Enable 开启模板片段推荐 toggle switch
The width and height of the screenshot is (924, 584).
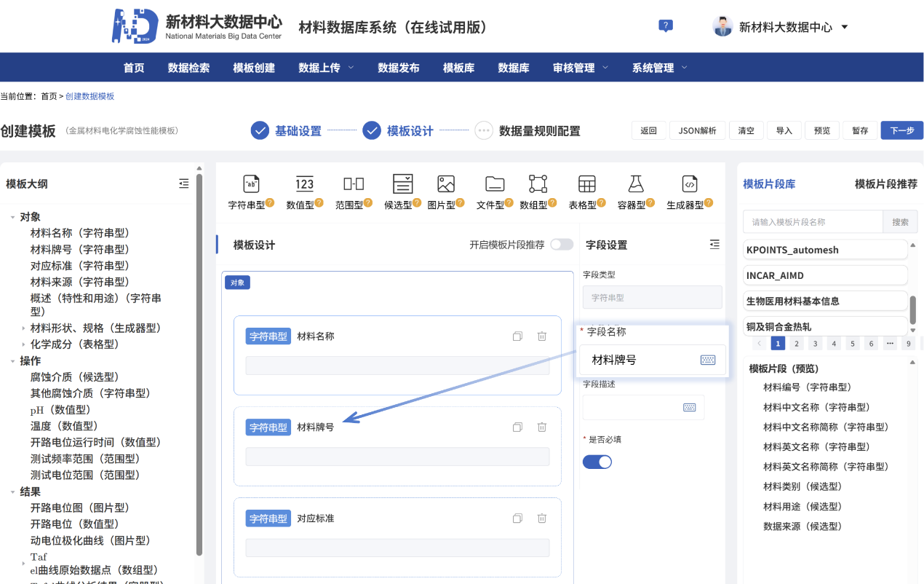pyautogui.click(x=561, y=245)
